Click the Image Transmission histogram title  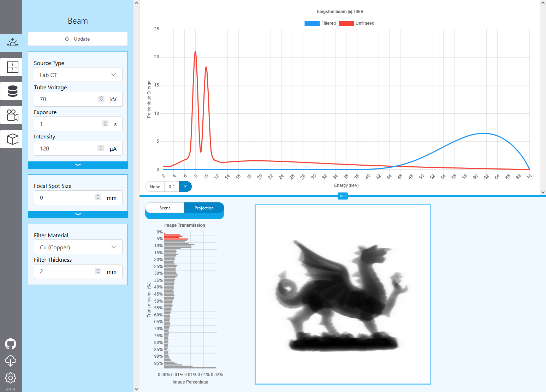coord(184,225)
